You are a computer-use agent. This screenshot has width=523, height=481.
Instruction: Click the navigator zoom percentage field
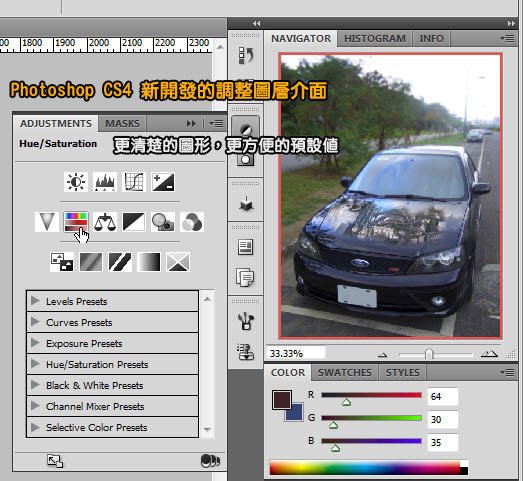click(296, 353)
